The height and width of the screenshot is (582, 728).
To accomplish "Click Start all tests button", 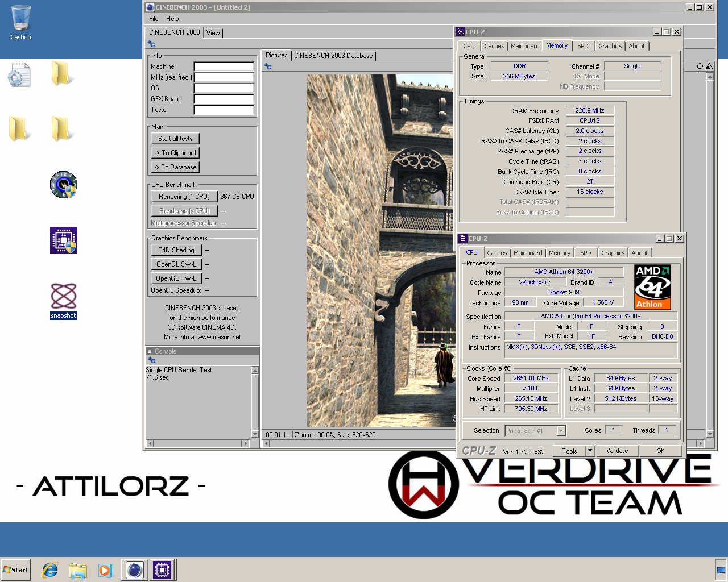I will (175, 139).
